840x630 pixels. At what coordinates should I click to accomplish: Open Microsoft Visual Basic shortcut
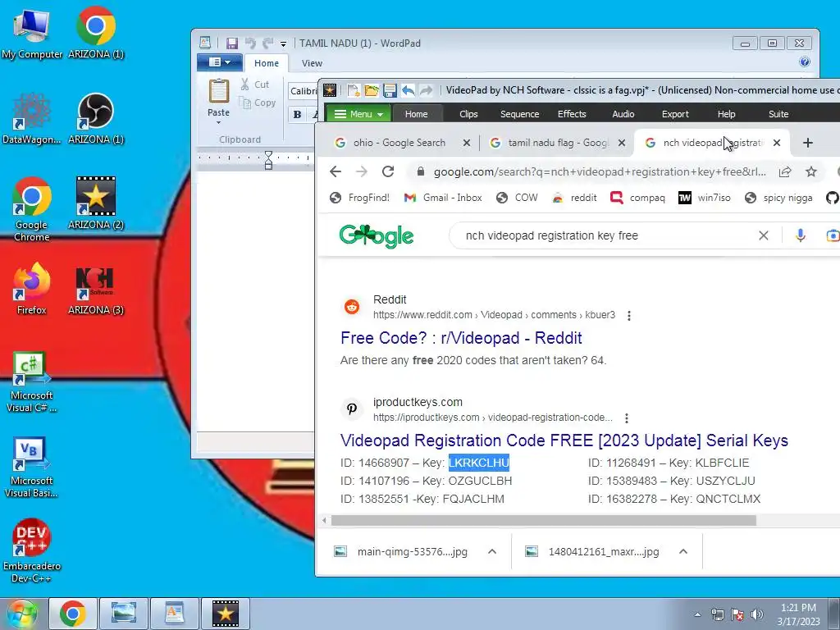32,467
